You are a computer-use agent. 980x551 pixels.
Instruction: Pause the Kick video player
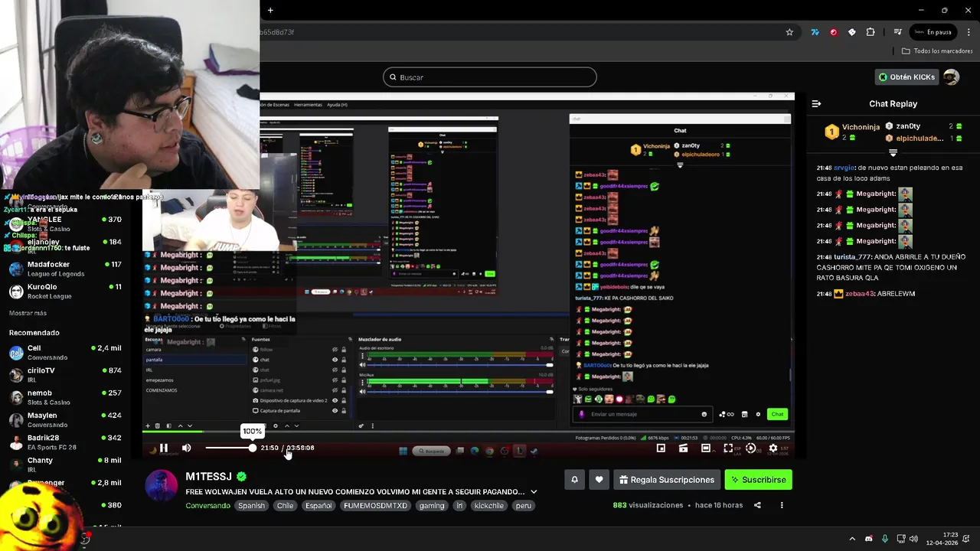(163, 448)
